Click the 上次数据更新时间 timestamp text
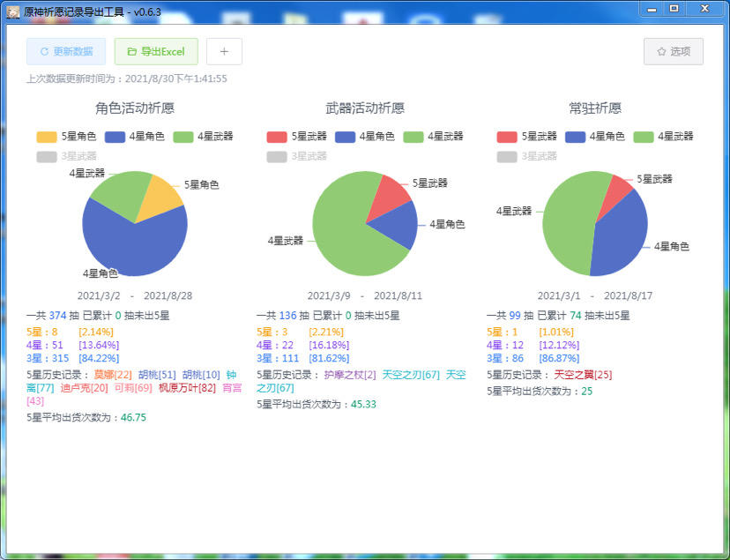Image resolution: width=730 pixels, height=560 pixels. coord(127,78)
